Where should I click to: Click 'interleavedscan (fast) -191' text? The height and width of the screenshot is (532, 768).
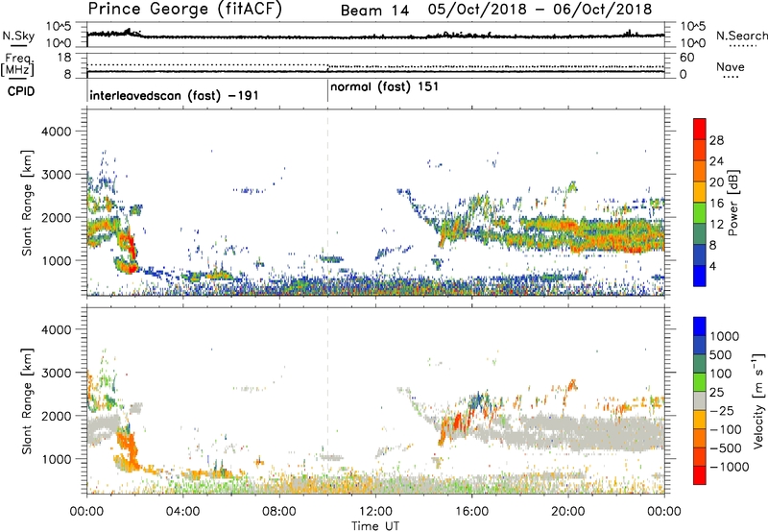(x=174, y=95)
